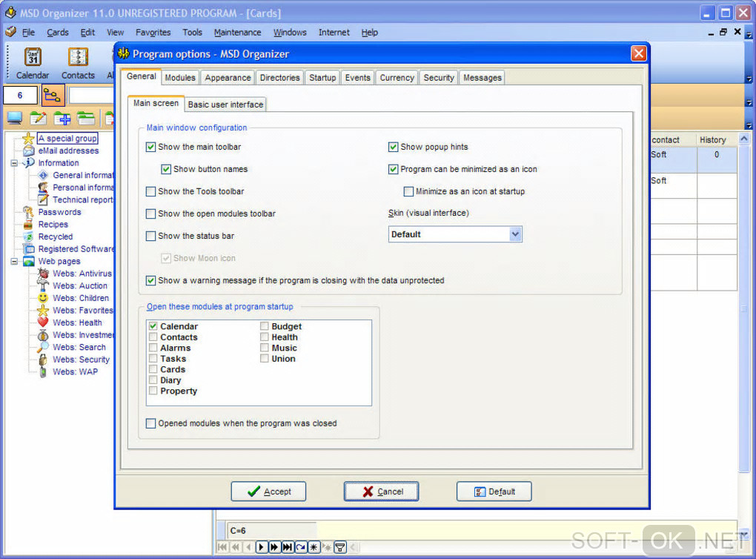Go to last record navigator button
The height and width of the screenshot is (559, 756).
(288, 547)
